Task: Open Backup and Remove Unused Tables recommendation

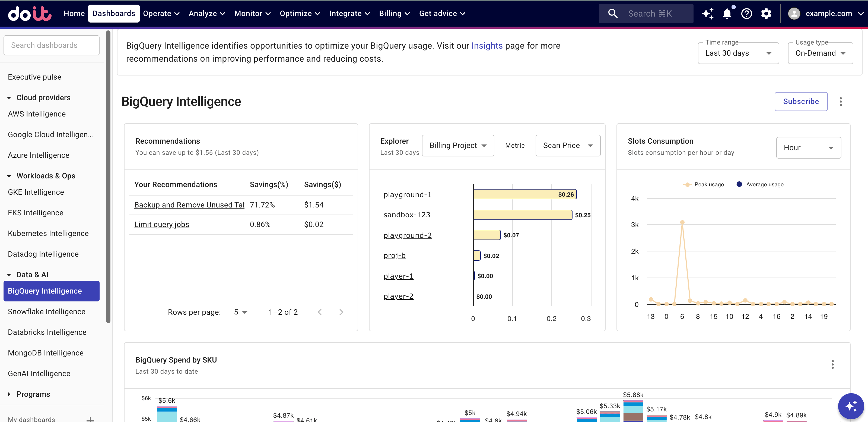Action: 189,205
